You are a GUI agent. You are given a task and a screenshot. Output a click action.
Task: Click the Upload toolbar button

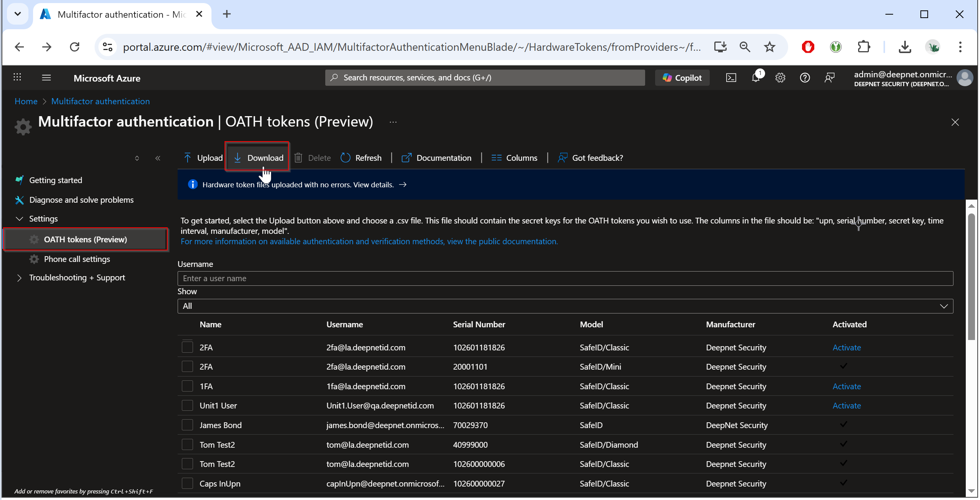pos(203,158)
